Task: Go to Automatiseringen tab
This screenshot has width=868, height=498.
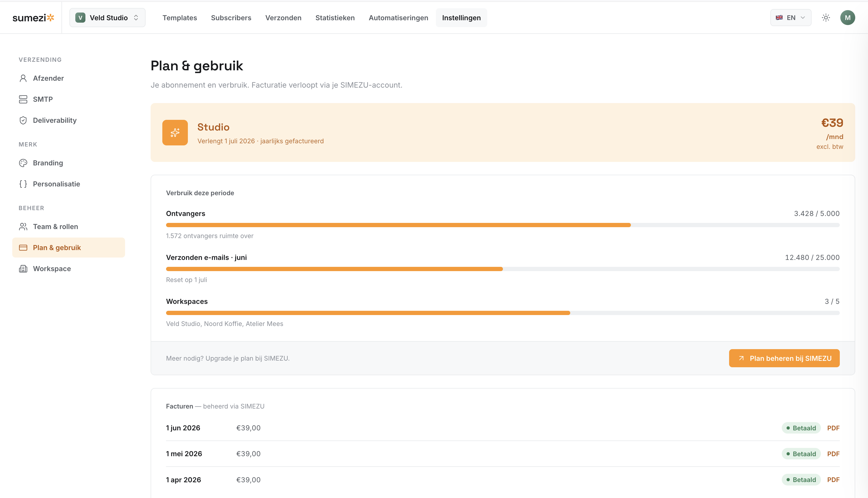Action: pos(398,18)
